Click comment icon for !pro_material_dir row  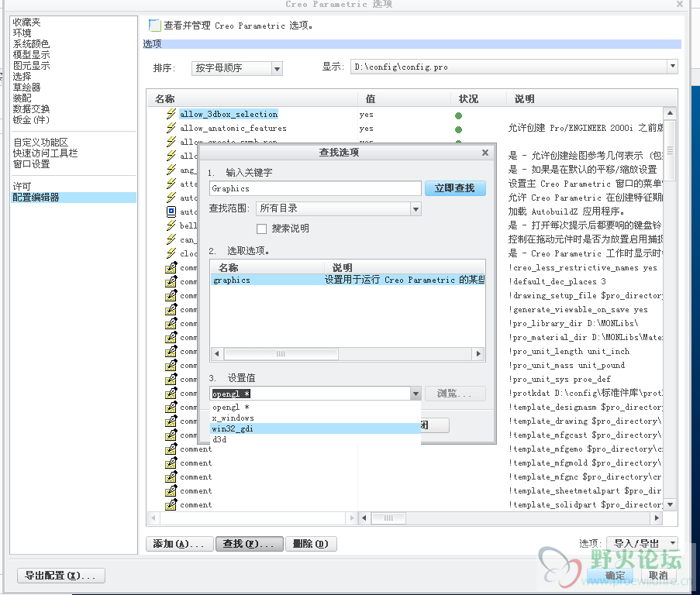171,337
